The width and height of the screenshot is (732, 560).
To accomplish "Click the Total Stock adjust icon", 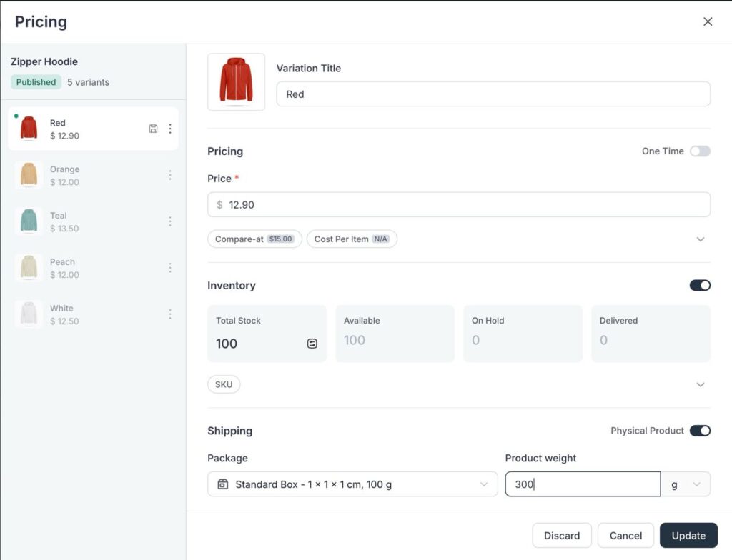I will (x=312, y=344).
